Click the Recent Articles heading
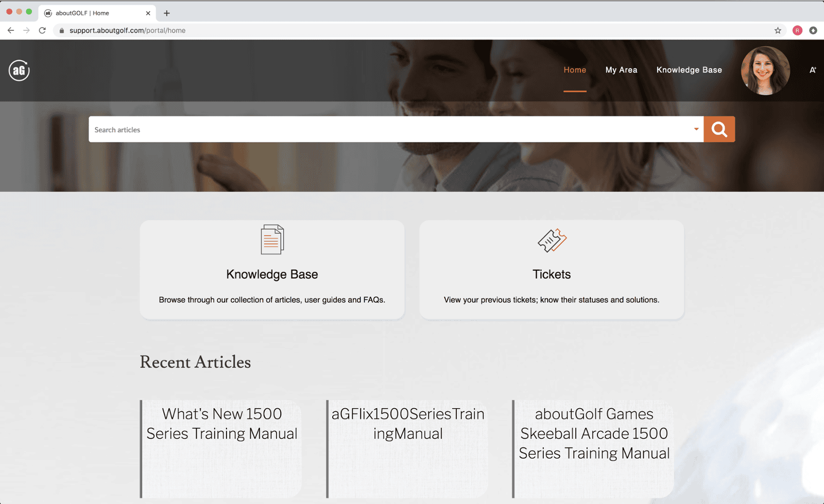 coord(195,362)
